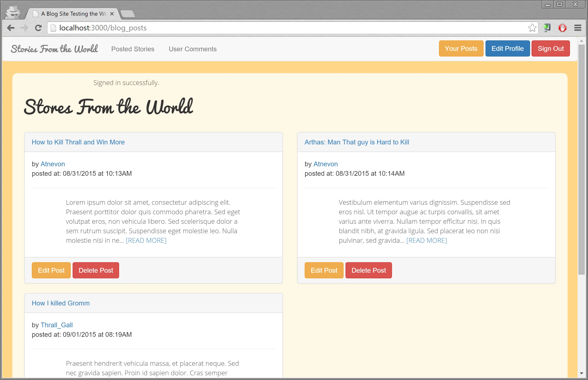This screenshot has height=380, width=588.
Task: Close the 'A Blog Site Testing' tab
Action: click(112, 14)
